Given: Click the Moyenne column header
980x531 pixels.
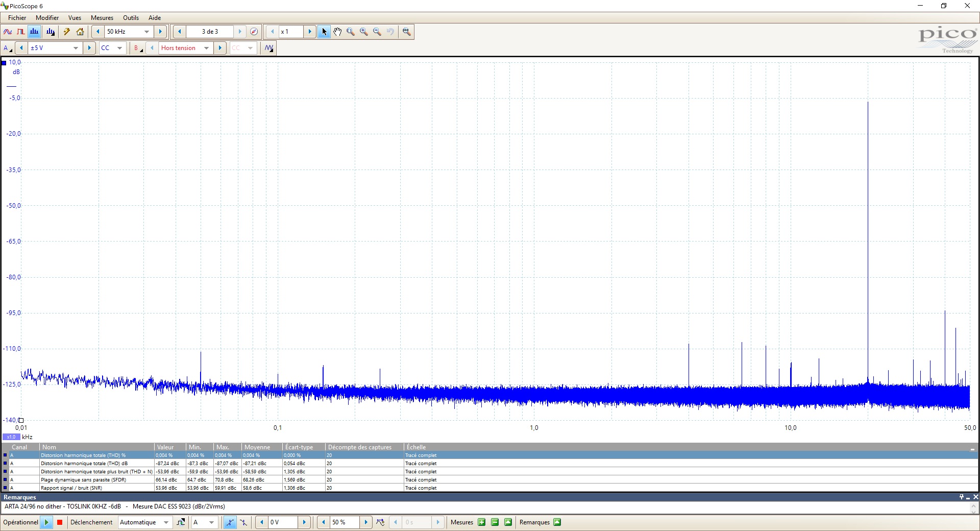Looking at the screenshot, I should [x=262, y=447].
